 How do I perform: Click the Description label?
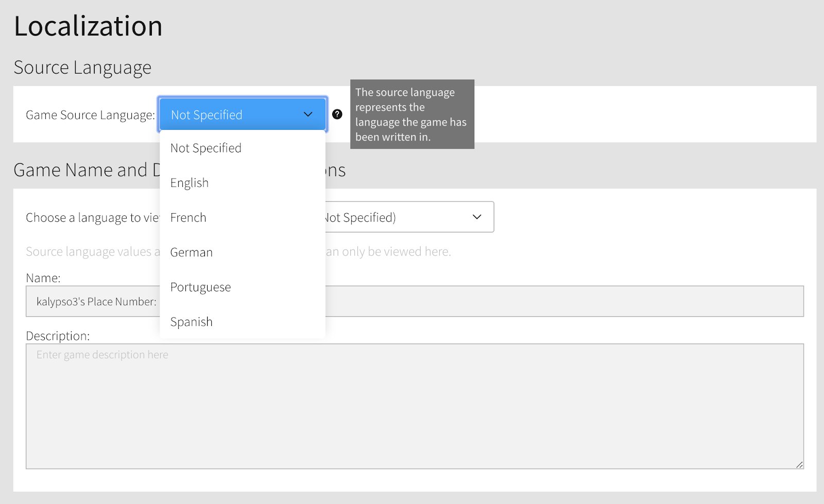point(58,336)
